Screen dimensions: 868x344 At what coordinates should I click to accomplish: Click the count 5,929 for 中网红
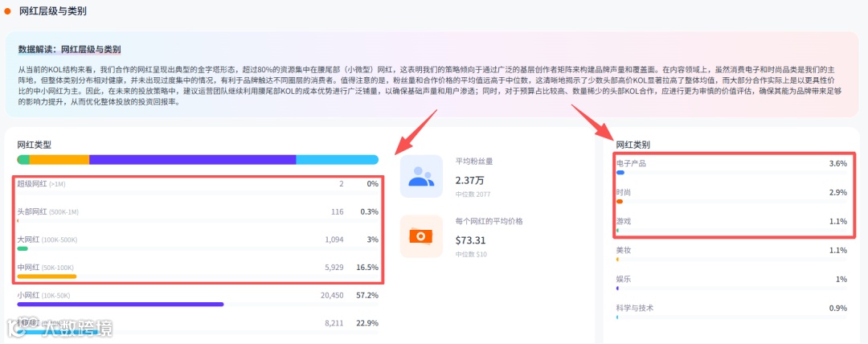click(x=334, y=267)
